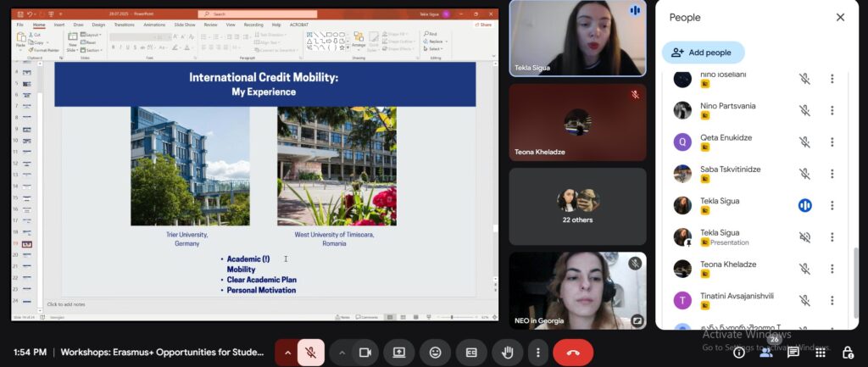868x367 pixels.
Task: Open the host controls lock icon
Action: pos(847,353)
